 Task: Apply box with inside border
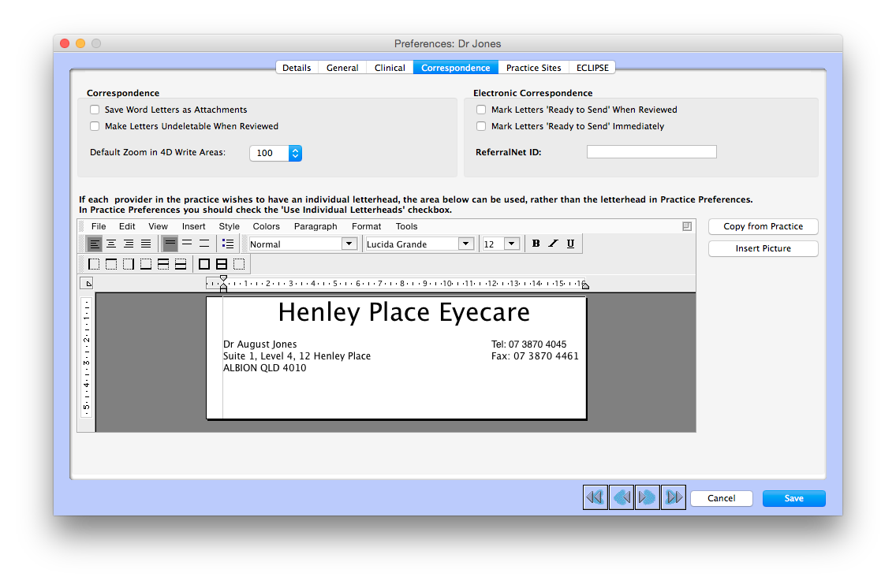coord(222,264)
